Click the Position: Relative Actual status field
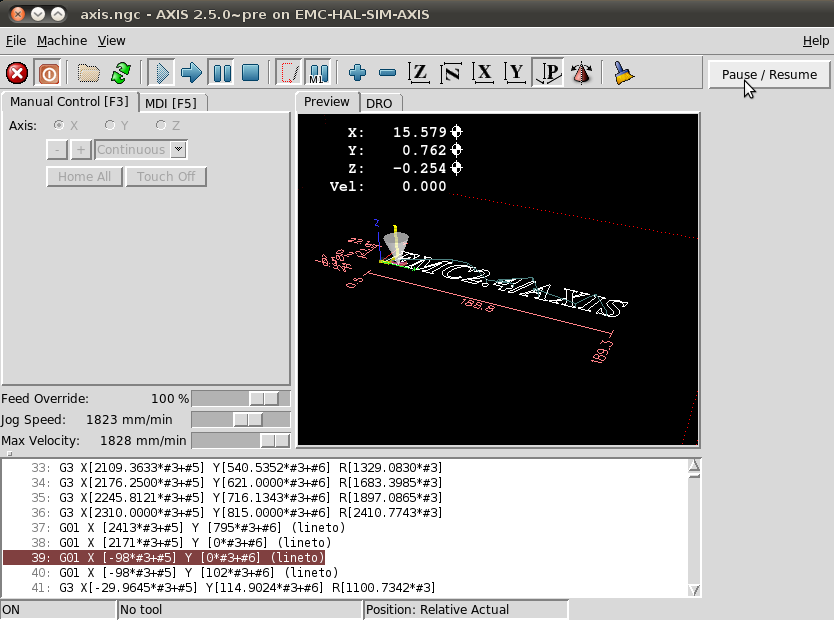834x620 pixels. pos(466,609)
